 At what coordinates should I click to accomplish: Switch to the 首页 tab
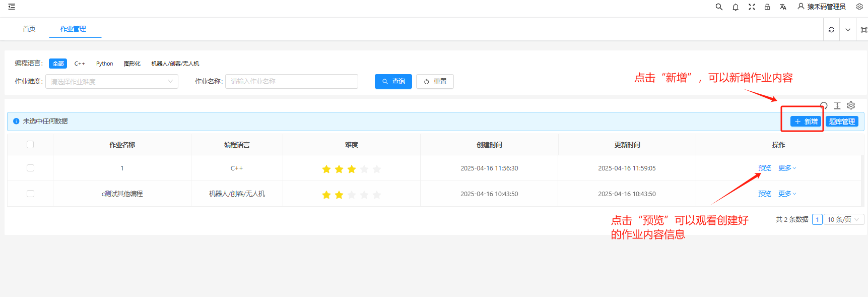(29, 29)
